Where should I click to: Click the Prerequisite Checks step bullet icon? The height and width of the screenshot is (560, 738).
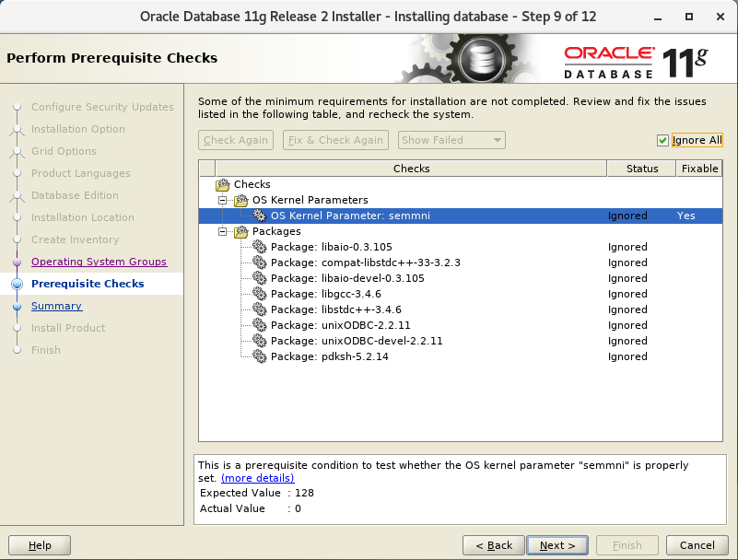(x=17, y=284)
